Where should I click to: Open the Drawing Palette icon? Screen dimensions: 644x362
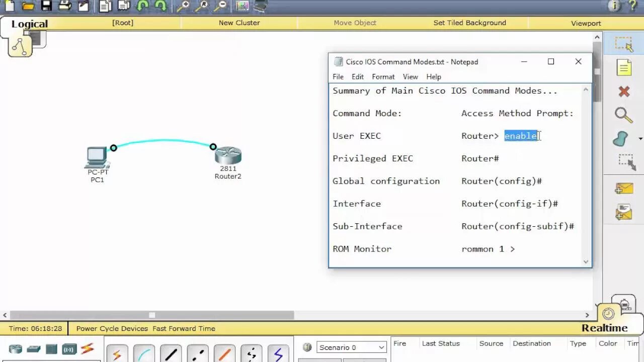pos(243,6)
